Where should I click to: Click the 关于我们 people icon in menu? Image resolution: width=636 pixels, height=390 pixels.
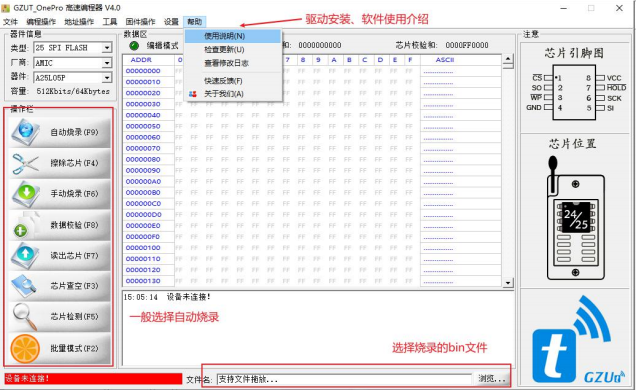pos(193,94)
